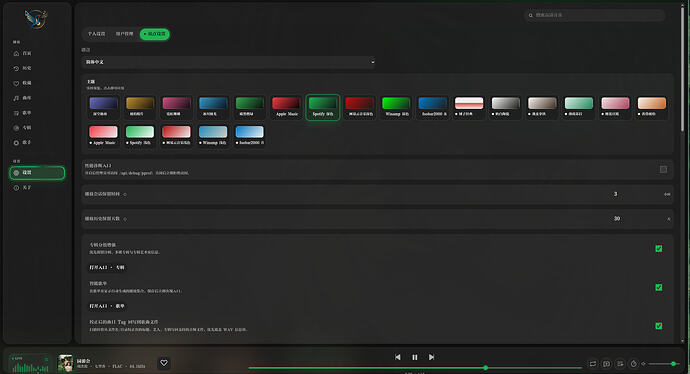Uncheck the smart playlist checkbox
Image resolution: width=690 pixels, height=374 pixels.
[659, 287]
